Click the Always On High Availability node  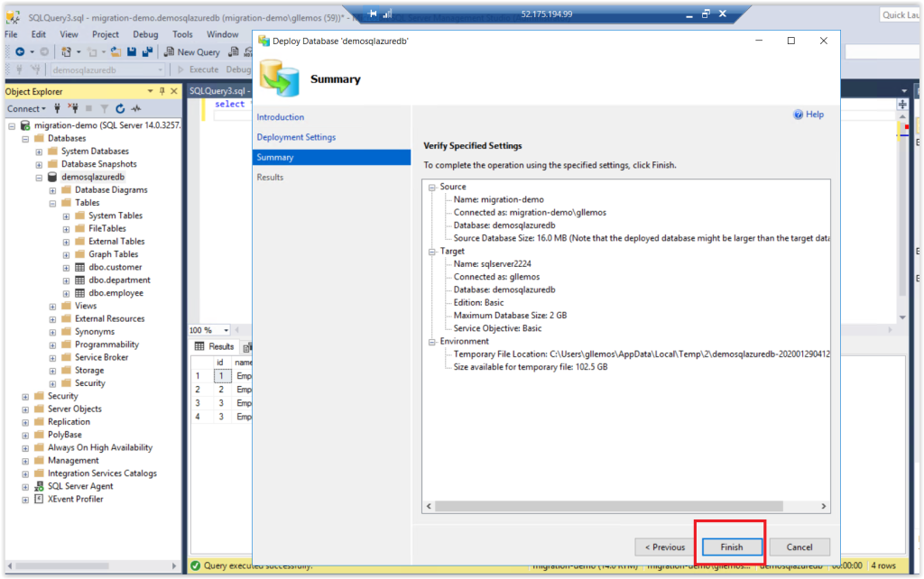(x=99, y=447)
